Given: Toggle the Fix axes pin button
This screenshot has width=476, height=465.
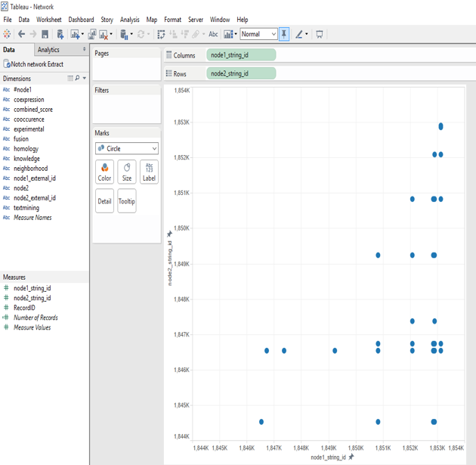Looking at the screenshot, I should (x=284, y=34).
